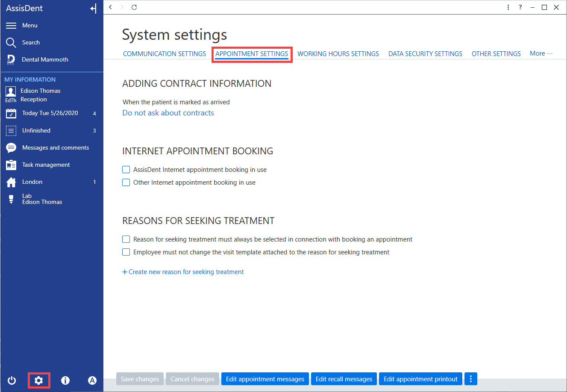Check Other Internet appointment booking in use
Viewport: 567px width, 392px height.
pos(126,183)
